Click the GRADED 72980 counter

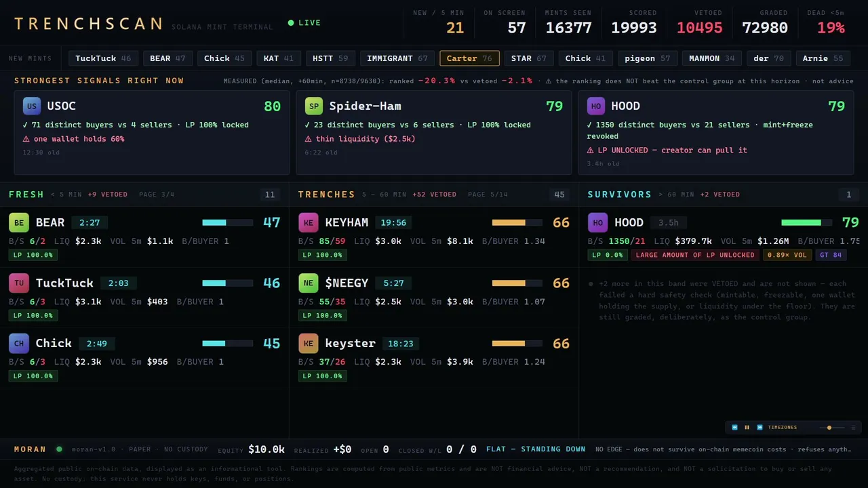click(765, 22)
